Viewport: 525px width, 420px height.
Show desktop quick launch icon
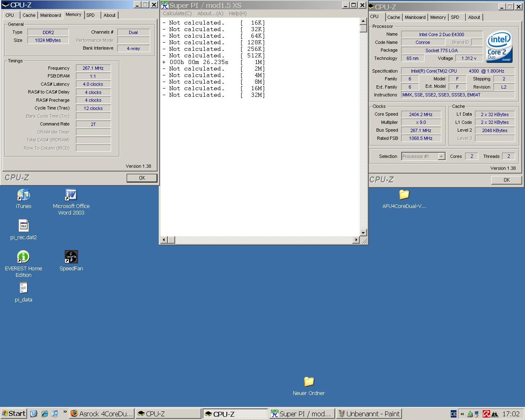34,413
